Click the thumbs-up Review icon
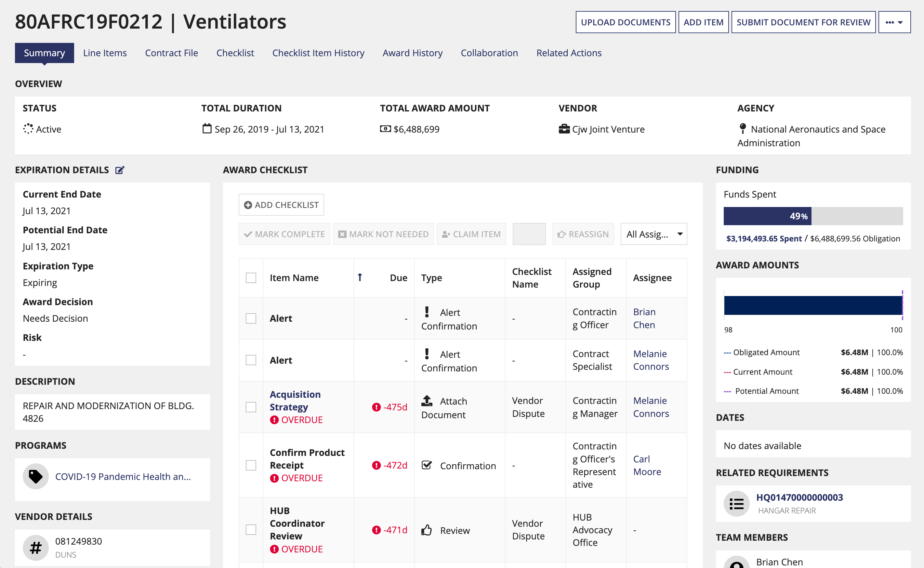The image size is (924, 568). (427, 530)
